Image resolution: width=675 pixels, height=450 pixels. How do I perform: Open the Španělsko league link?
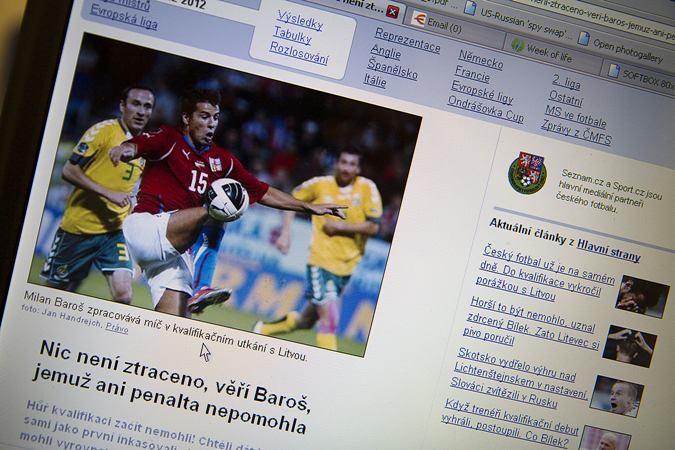pyautogui.click(x=392, y=69)
